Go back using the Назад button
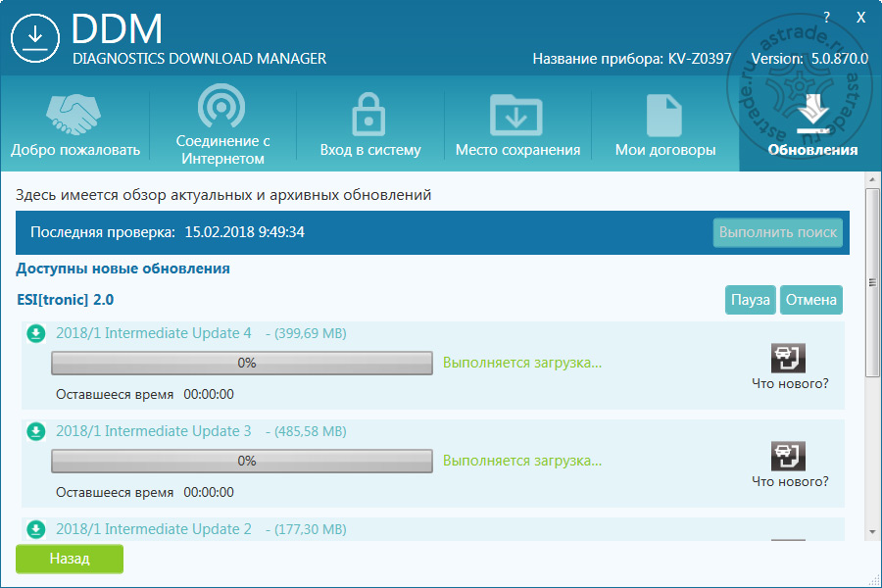This screenshot has width=882, height=588. tap(70, 559)
